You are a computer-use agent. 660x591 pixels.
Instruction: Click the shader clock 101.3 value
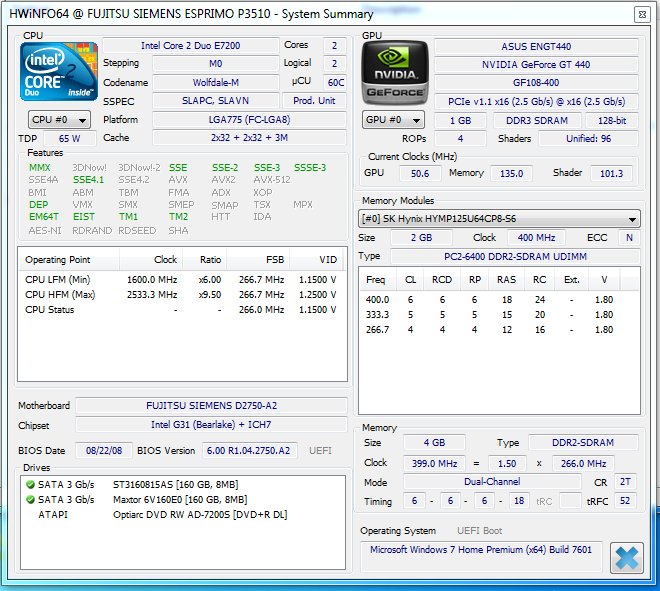(611, 173)
